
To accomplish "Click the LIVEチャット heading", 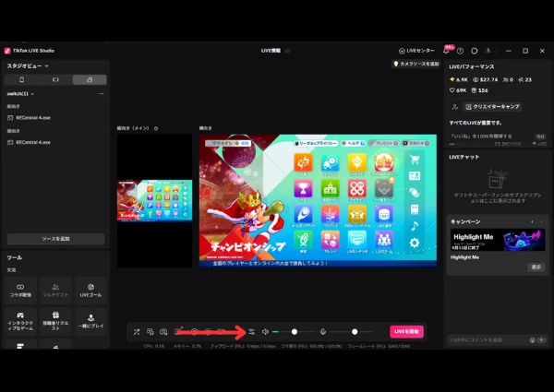I will click(x=464, y=157).
